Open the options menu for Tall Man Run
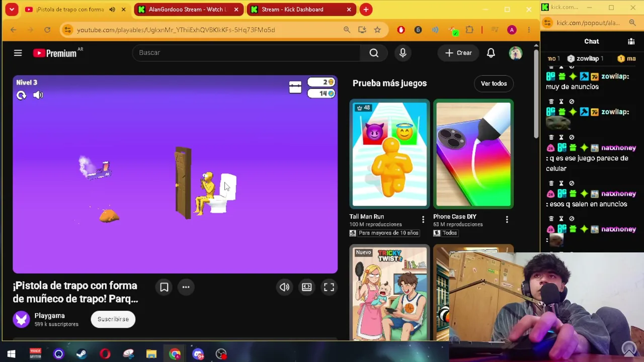 tap(423, 219)
